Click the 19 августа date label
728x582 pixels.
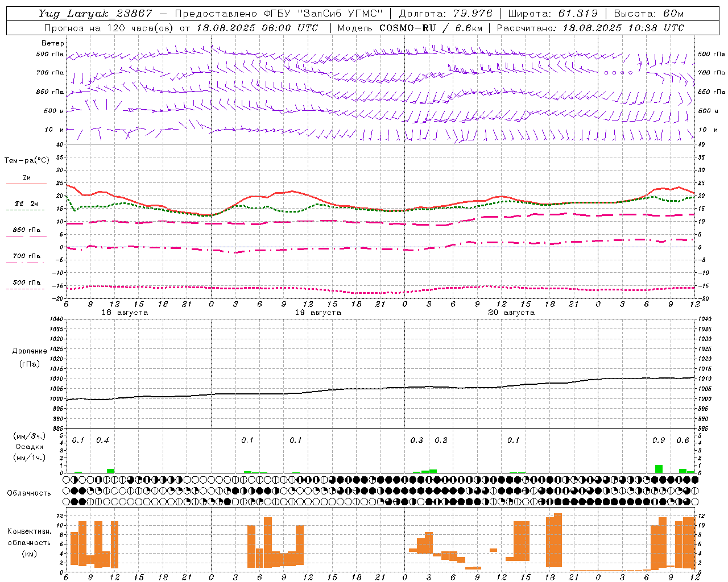coord(318,313)
